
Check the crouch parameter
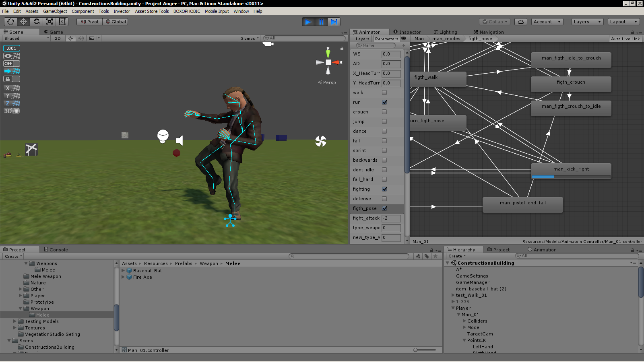tap(384, 112)
